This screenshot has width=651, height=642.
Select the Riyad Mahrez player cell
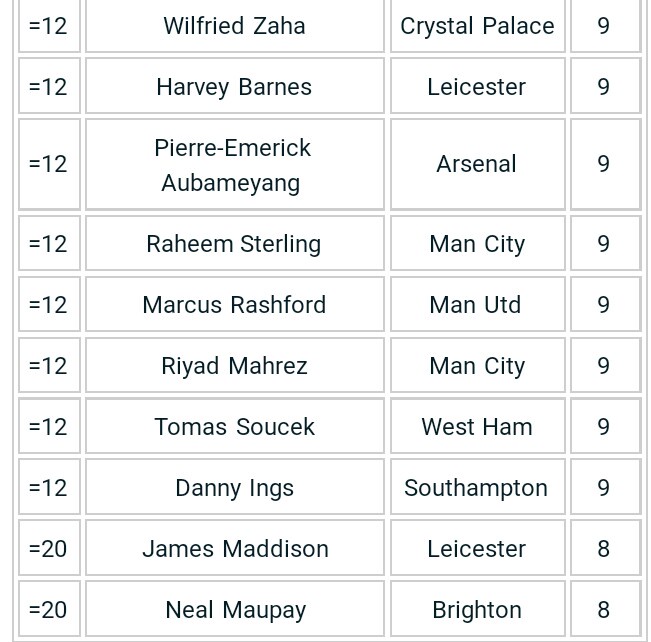pos(234,366)
